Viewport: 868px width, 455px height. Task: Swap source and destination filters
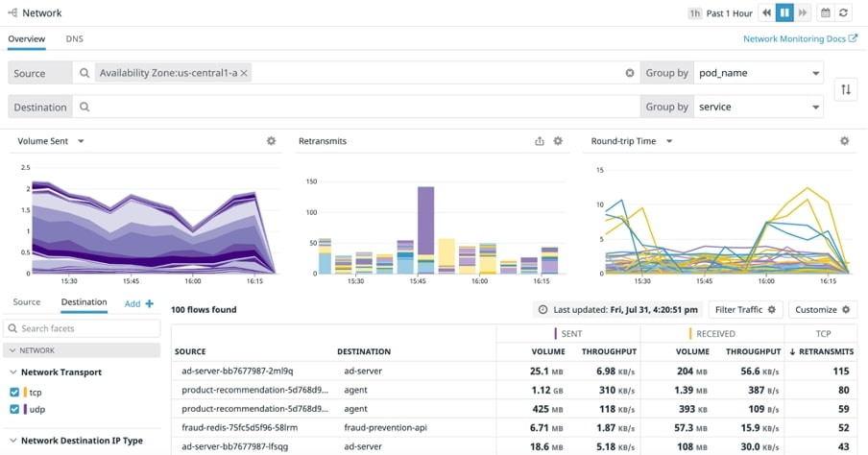pyautogui.click(x=846, y=89)
